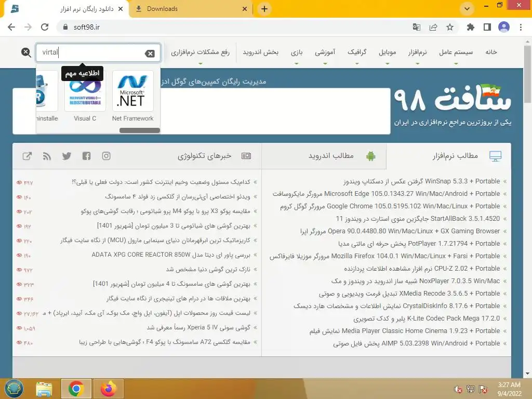Image resolution: width=532 pixels, height=399 pixels.
Task: Open the Visual C redistributable suggestion
Action: coord(85,91)
